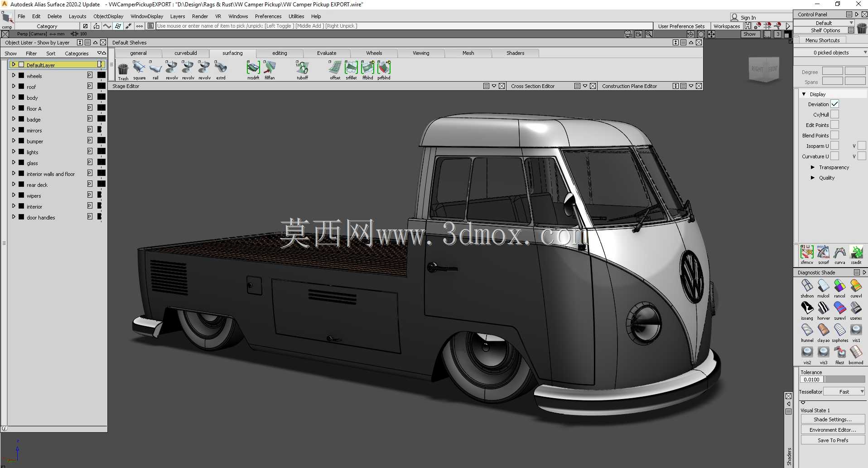
Task: Enable the Curvature U checkbox
Action: click(x=834, y=156)
